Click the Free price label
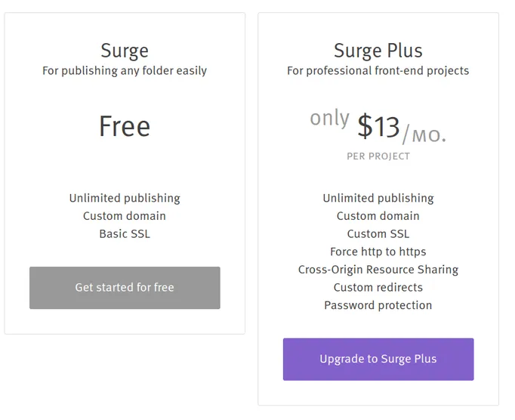The width and height of the screenshot is (515, 420). (125, 126)
